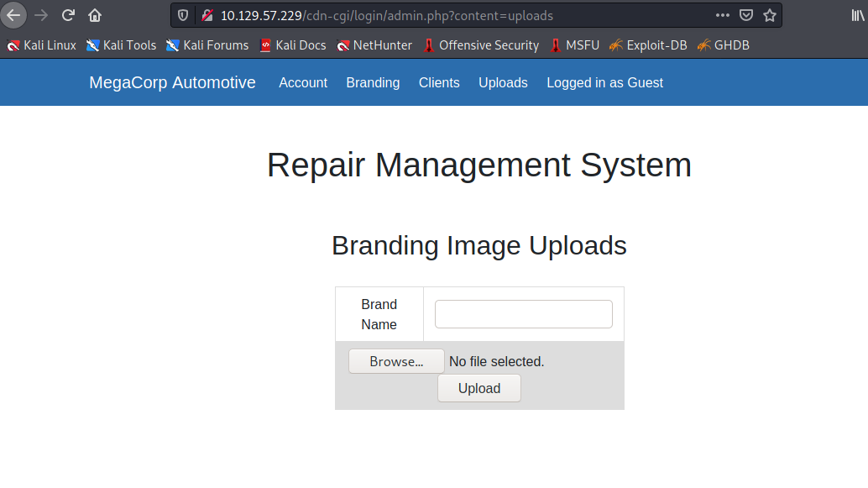Save the page to Pocket
This screenshot has width=868, height=488.
pyautogui.click(x=746, y=15)
